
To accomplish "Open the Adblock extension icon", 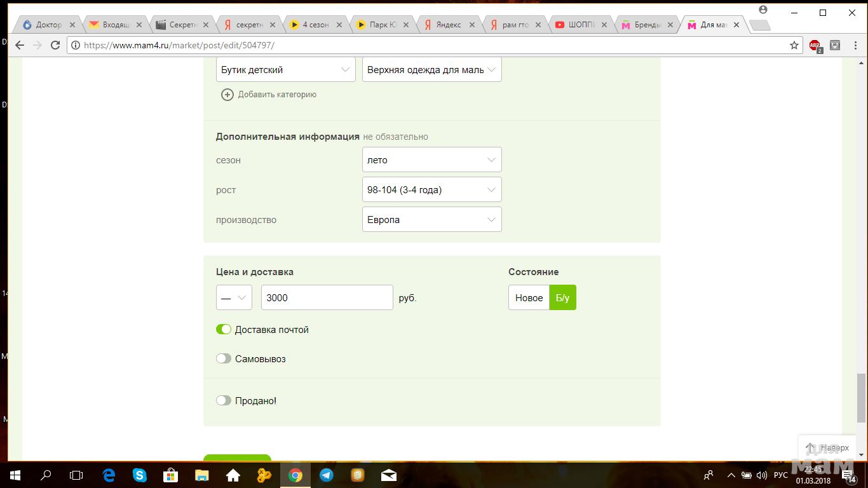I will (815, 46).
